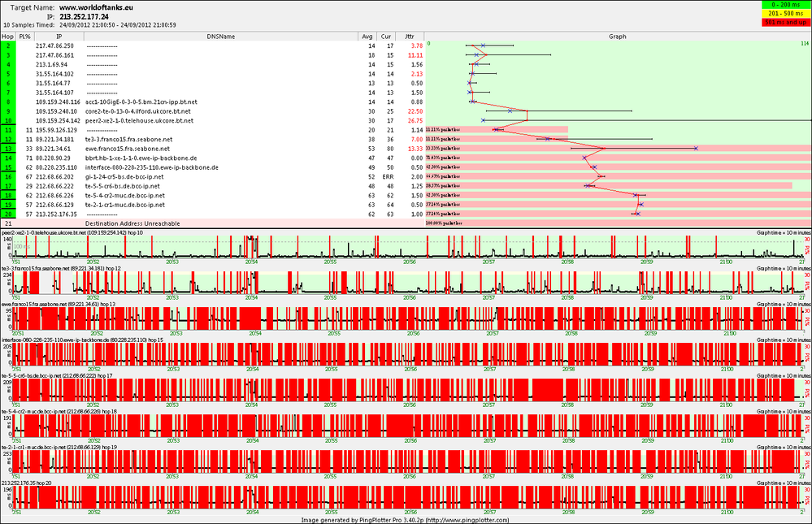Click the yellow 201 - 500 ms legend swatch
The height and width of the screenshot is (524, 812).
tap(786, 14)
